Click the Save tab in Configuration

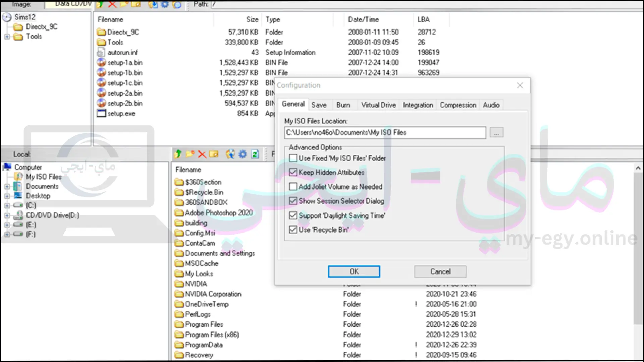[x=318, y=105]
